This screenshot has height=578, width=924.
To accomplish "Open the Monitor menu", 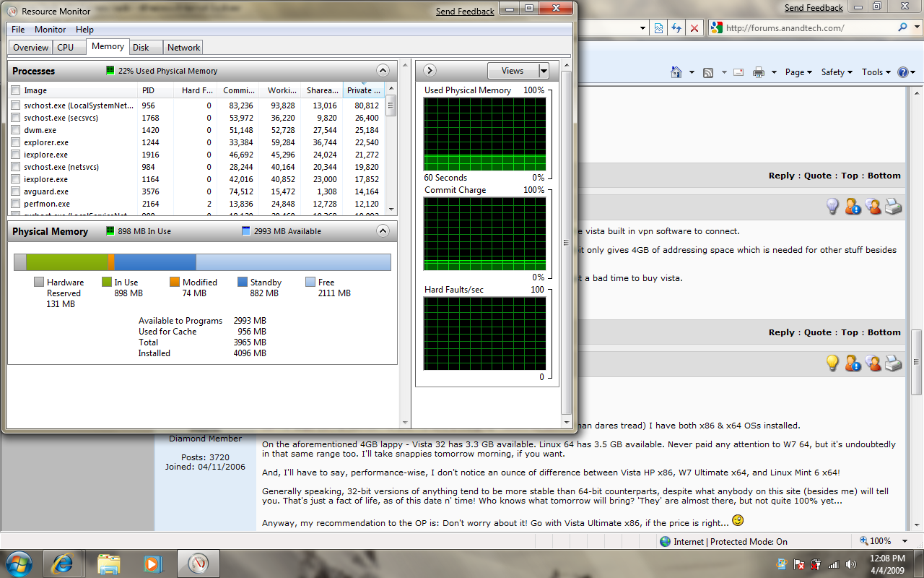I will pos(51,30).
